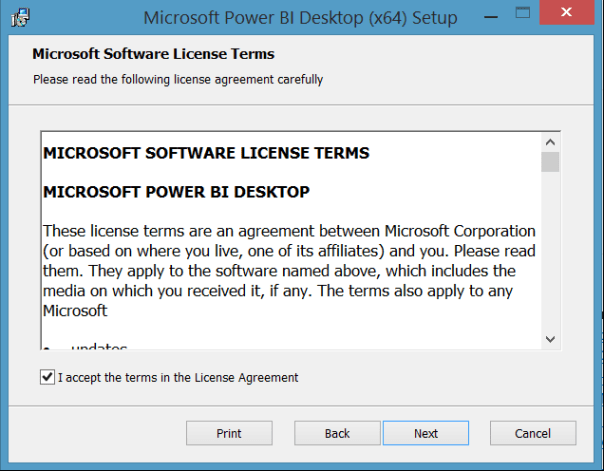Click the last 'Microsoft' word in the license text
The height and width of the screenshot is (471, 604).
click(x=75, y=311)
